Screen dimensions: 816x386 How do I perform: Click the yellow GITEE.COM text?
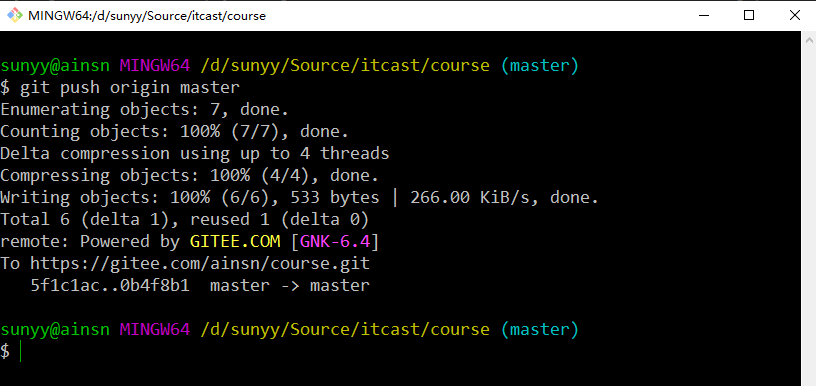click(x=235, y=241)
